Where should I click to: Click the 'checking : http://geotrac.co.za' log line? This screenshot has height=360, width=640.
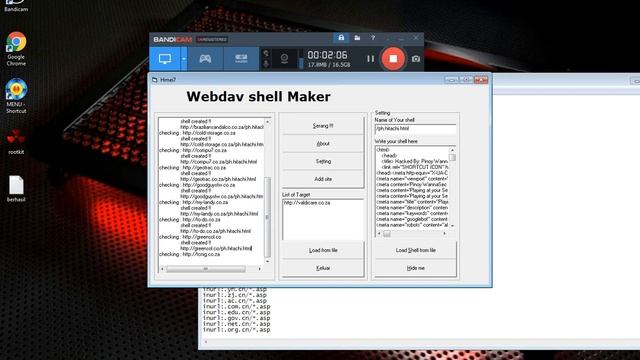[x=192, y=168]
